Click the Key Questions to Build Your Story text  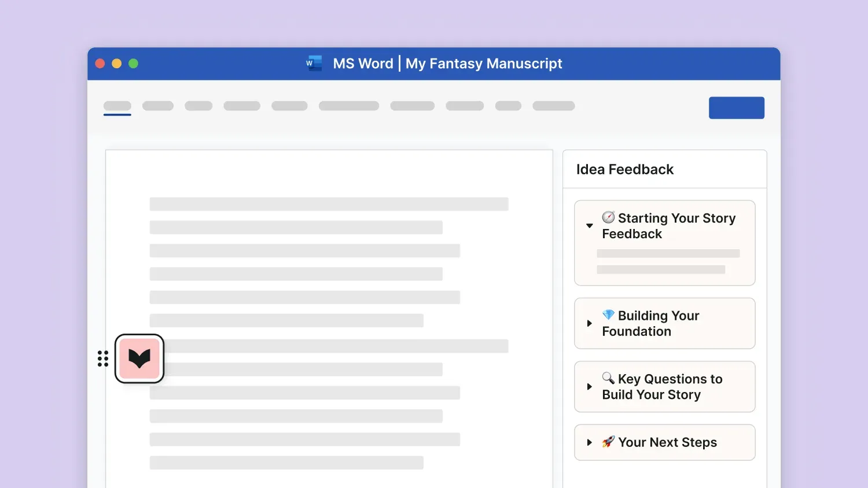click(663, 387)
